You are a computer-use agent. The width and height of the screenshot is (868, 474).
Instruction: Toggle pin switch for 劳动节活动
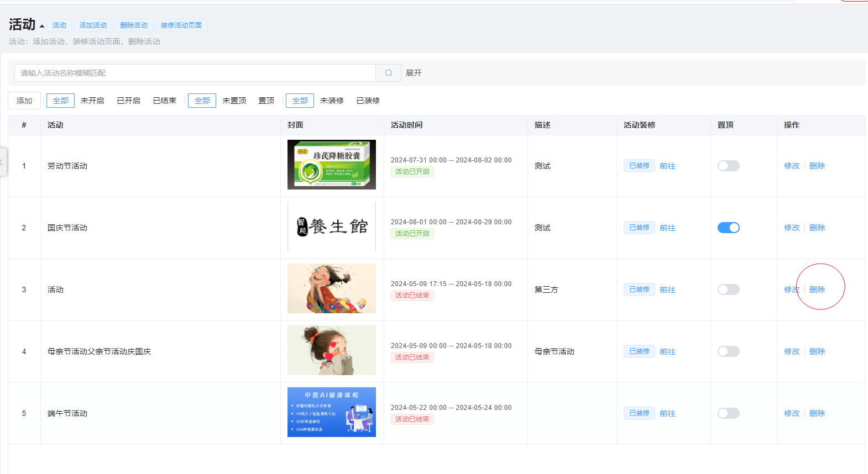729,166
